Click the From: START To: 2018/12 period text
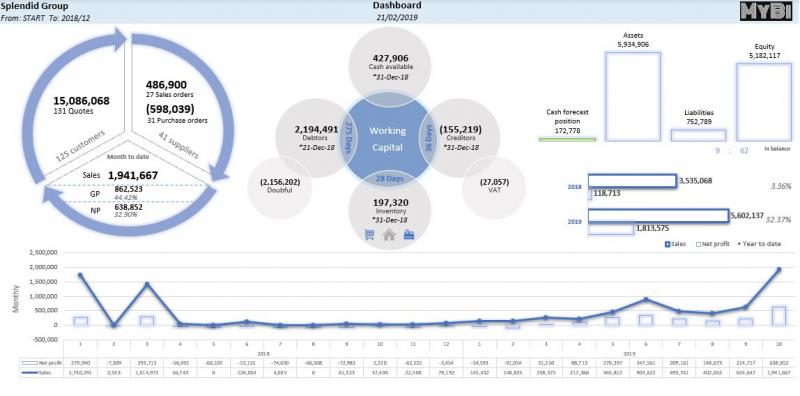This screenshot has width=800, height=396. pos(45,17)
